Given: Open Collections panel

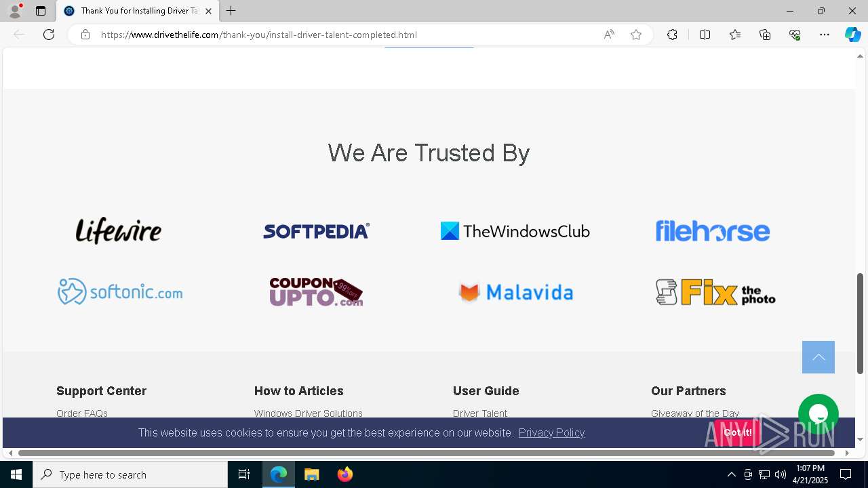Looking at the screenshot, I should pyautogui.click(x=765, y=35).
